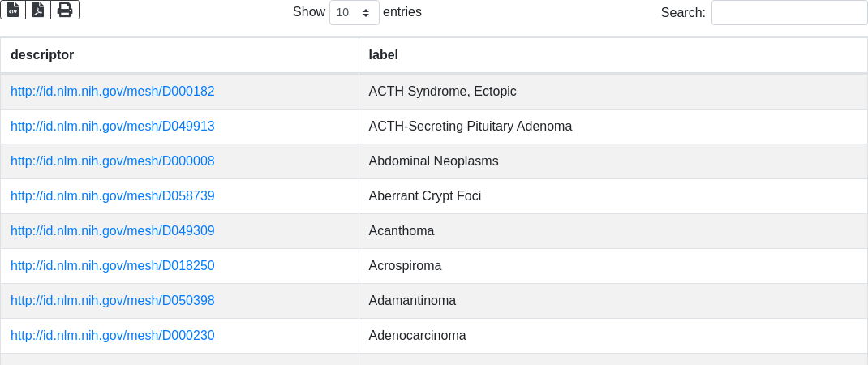This screenshot has height=365, width=868.
Task: Select the Adenocarcinoma label cell
Action: [418, 336]
